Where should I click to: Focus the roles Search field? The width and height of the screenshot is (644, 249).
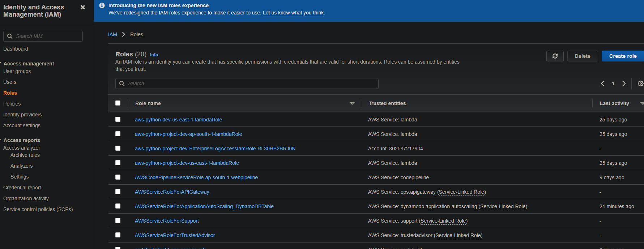coord(247,83)
